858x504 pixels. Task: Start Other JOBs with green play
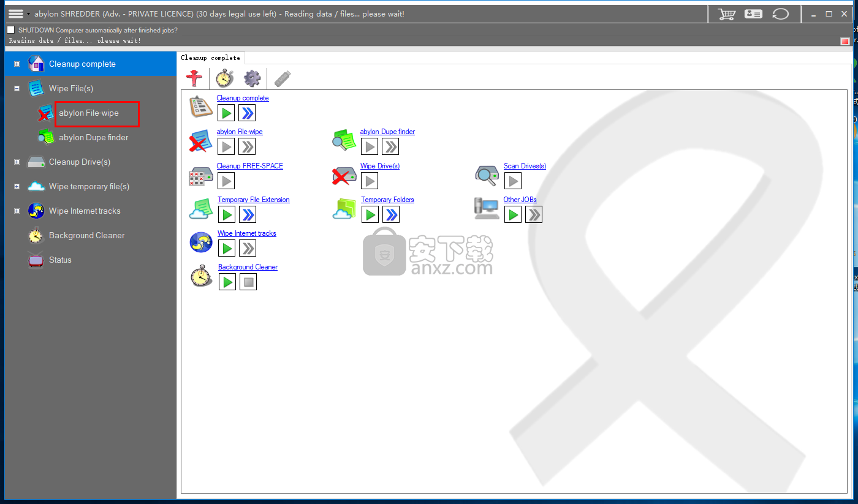coord(513,214)
